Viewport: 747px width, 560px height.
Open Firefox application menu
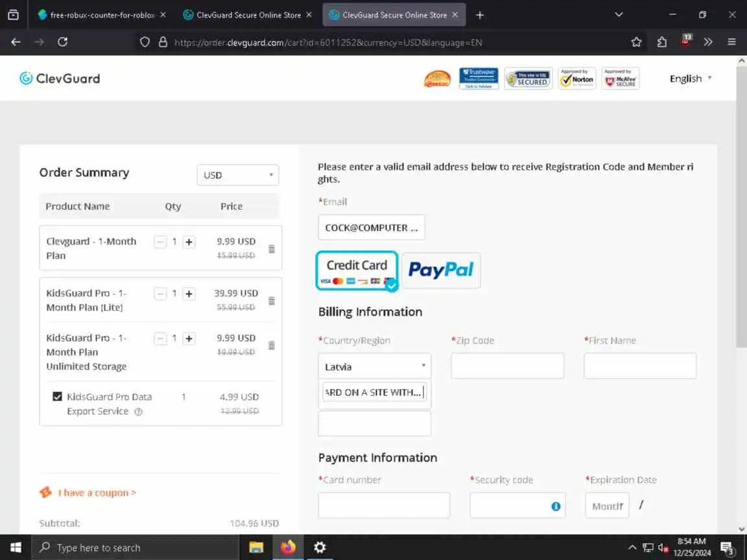click(731, 42)
